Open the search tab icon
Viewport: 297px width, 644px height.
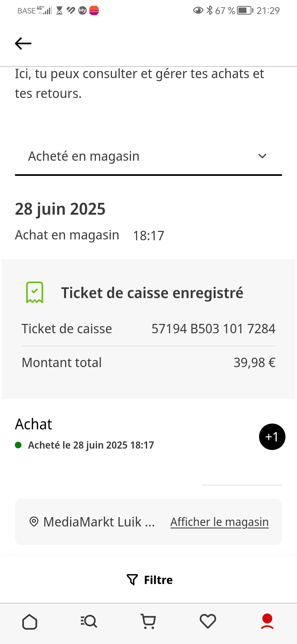tap(89, 621)
